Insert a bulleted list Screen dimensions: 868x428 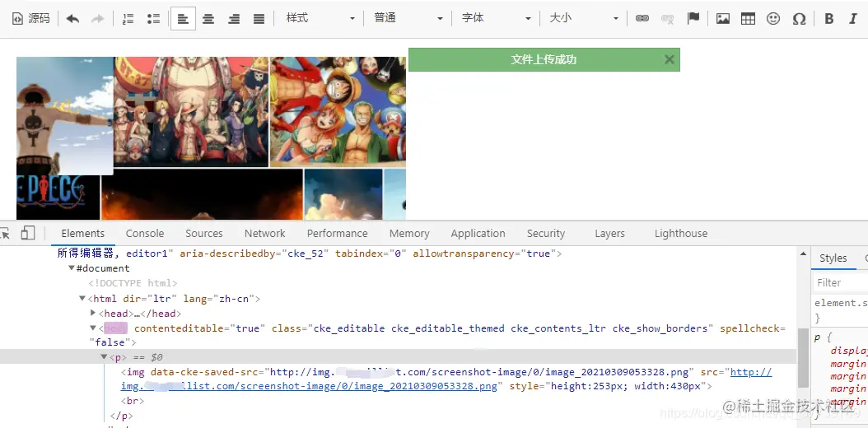(153, 18)
